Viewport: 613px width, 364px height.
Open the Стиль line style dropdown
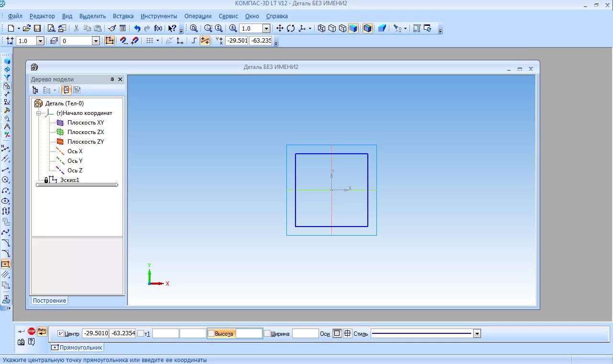tap(477, 333)
